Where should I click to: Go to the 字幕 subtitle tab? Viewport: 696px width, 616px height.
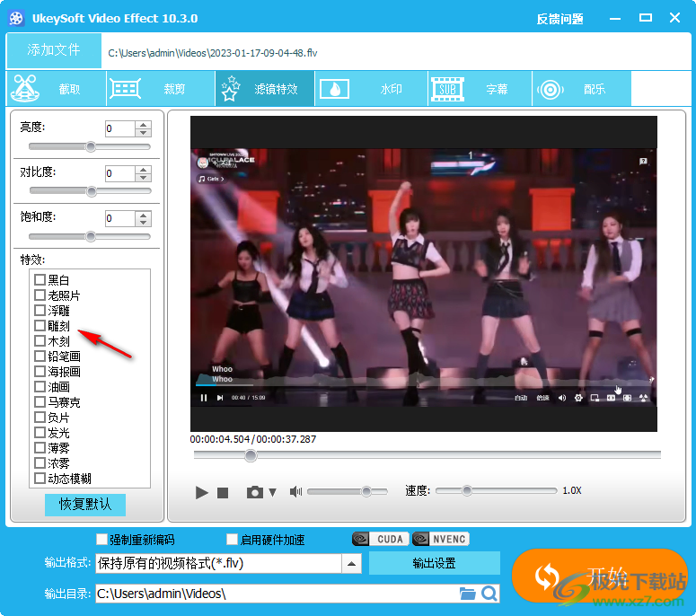pos(480,89)
